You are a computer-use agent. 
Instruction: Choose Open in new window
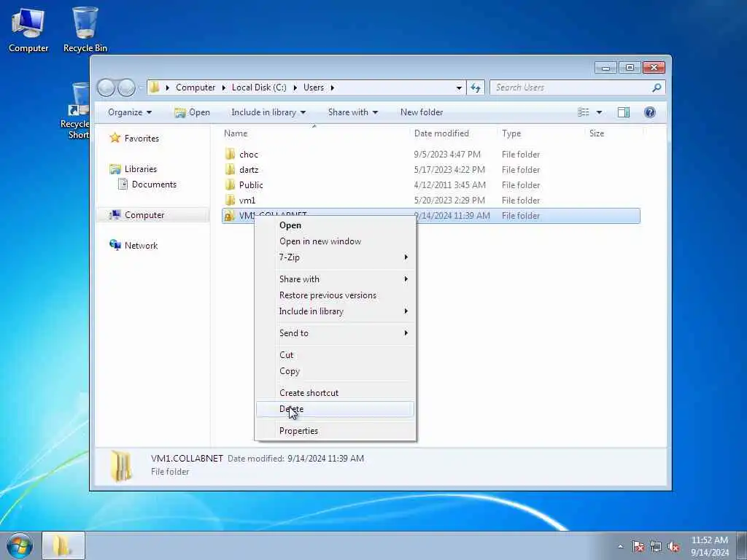pos(336,241)
